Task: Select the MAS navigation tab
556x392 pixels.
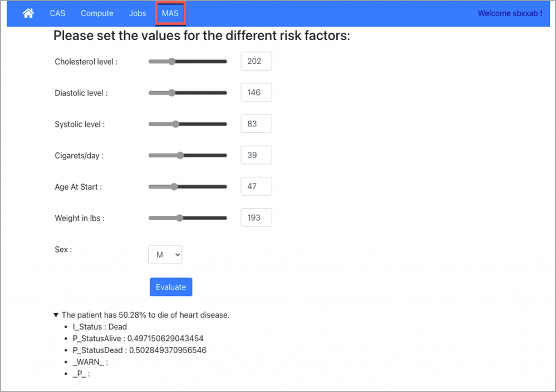Action: tap(170, 13)
